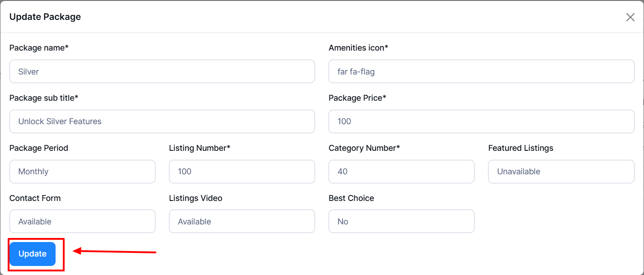
Task: Close the Update Package dialog
Action: 630,17
